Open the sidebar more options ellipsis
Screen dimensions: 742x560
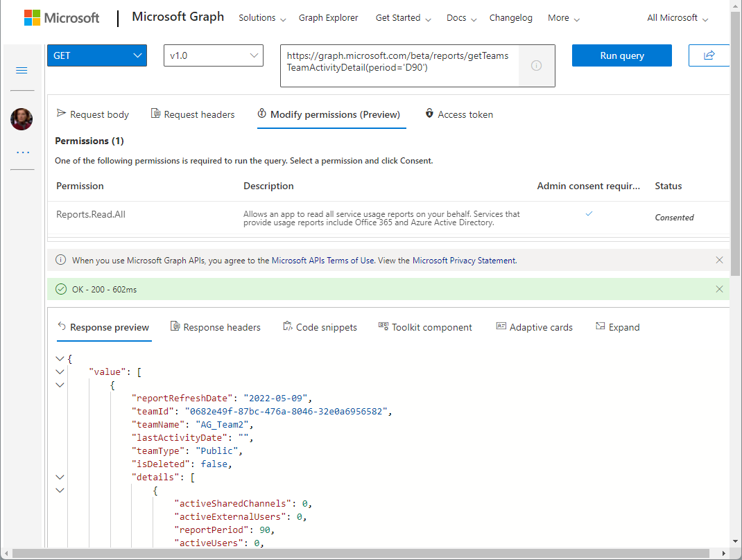coord(22,152)
